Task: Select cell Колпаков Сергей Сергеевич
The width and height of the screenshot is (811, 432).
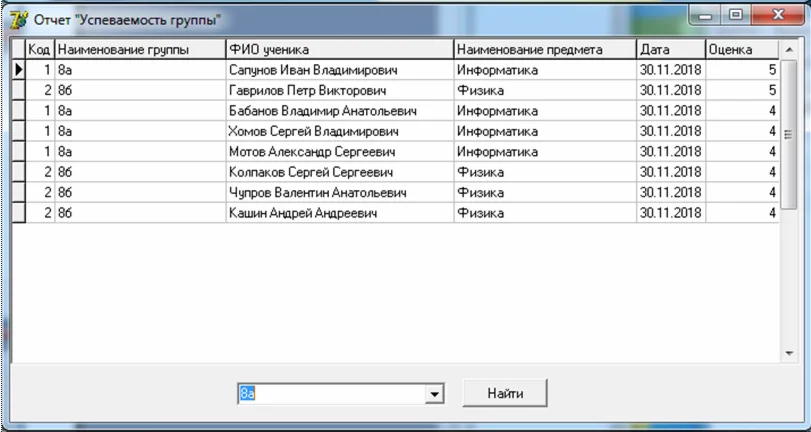Action: [340, 172]
